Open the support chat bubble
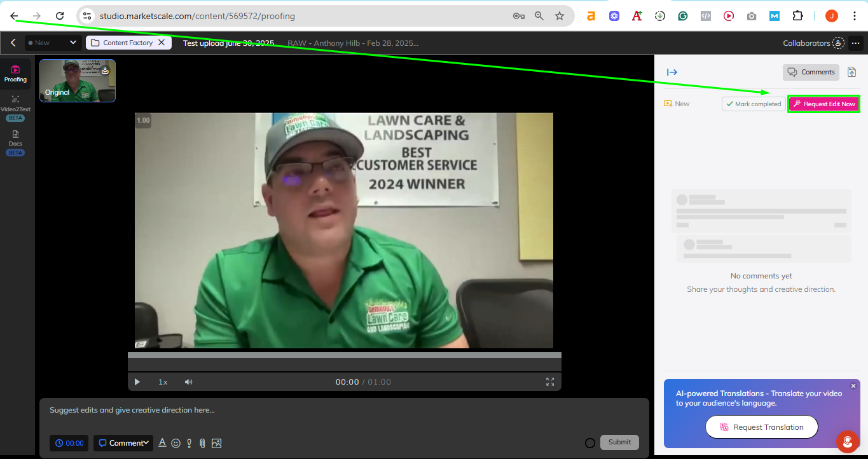The width and height of the screenshot is (868, 459). 847,442
